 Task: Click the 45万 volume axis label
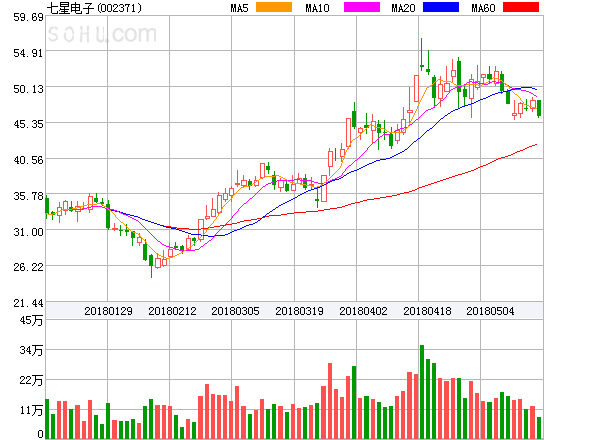(x=31, y=321)
